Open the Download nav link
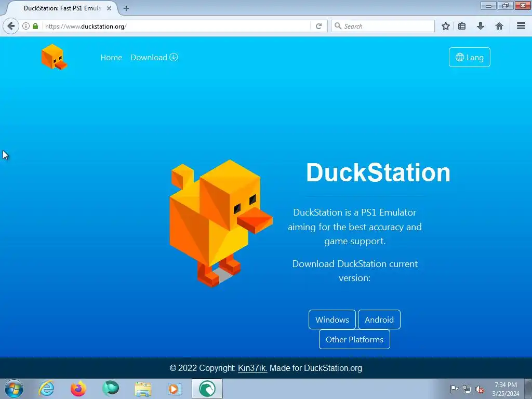532x399 pixels. [x=154, y=57]
